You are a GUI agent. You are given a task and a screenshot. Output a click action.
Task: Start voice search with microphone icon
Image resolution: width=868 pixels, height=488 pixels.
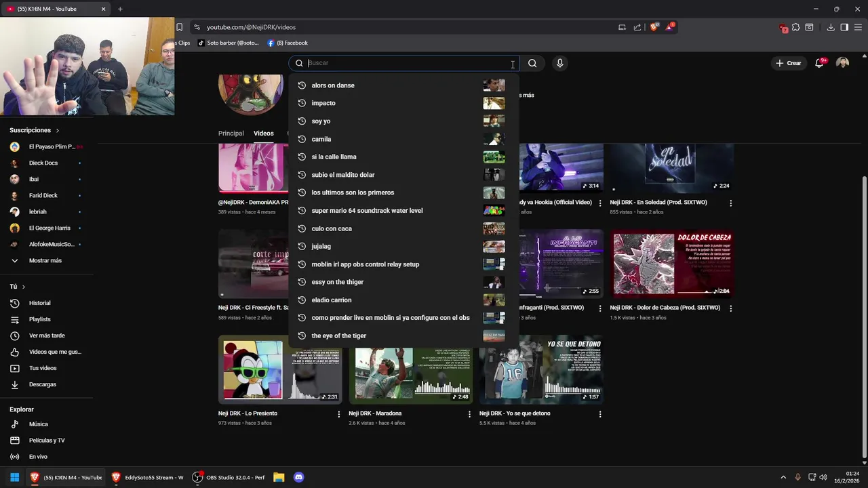(x=559, y=63)
